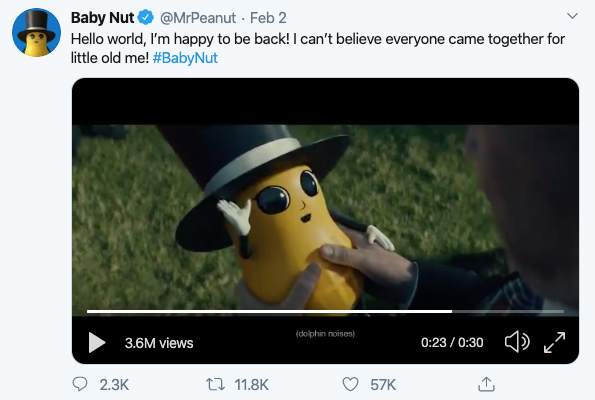Click the 3.6M views label
Viewport: 595px width, 400px height.
(159, 343)
